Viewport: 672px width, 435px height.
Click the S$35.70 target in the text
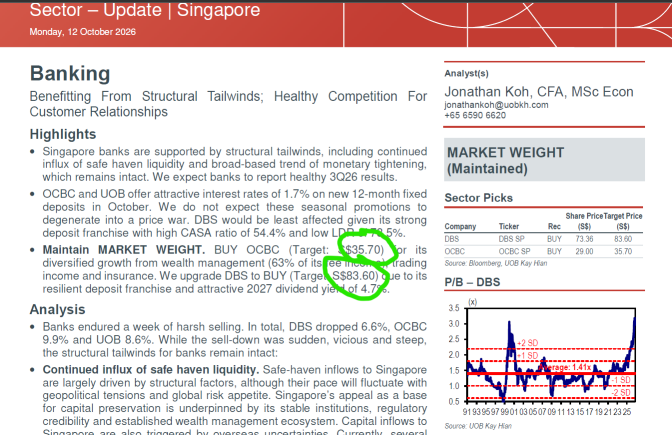tap(361, 250)
